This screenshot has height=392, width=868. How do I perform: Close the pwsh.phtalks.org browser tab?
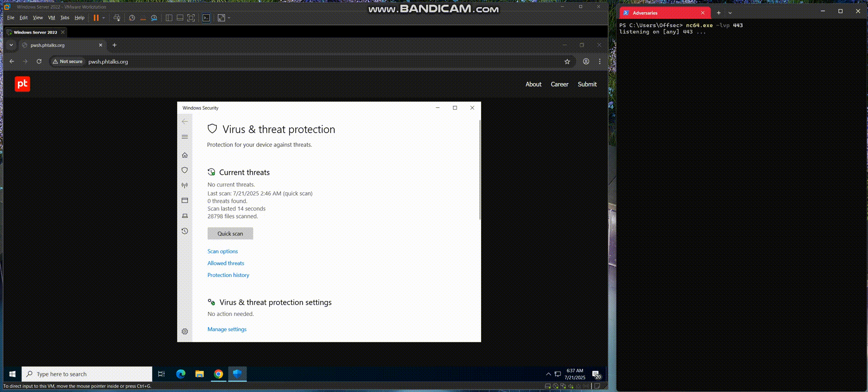100,45
